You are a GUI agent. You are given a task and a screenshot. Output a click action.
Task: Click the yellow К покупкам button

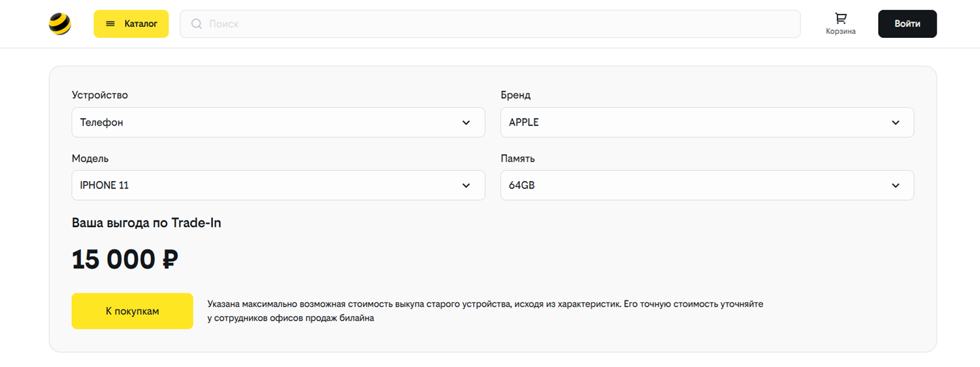click(132, 311)
